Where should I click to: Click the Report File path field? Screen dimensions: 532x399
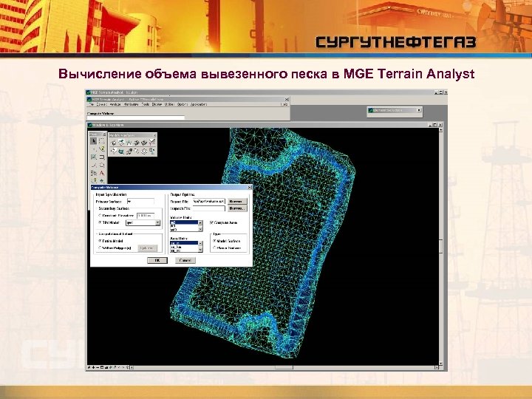click(209, 202)
